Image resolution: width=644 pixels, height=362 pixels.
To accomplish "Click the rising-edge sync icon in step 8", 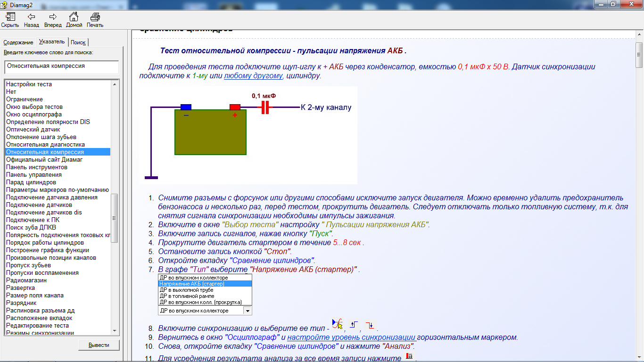I will [354, 325].
